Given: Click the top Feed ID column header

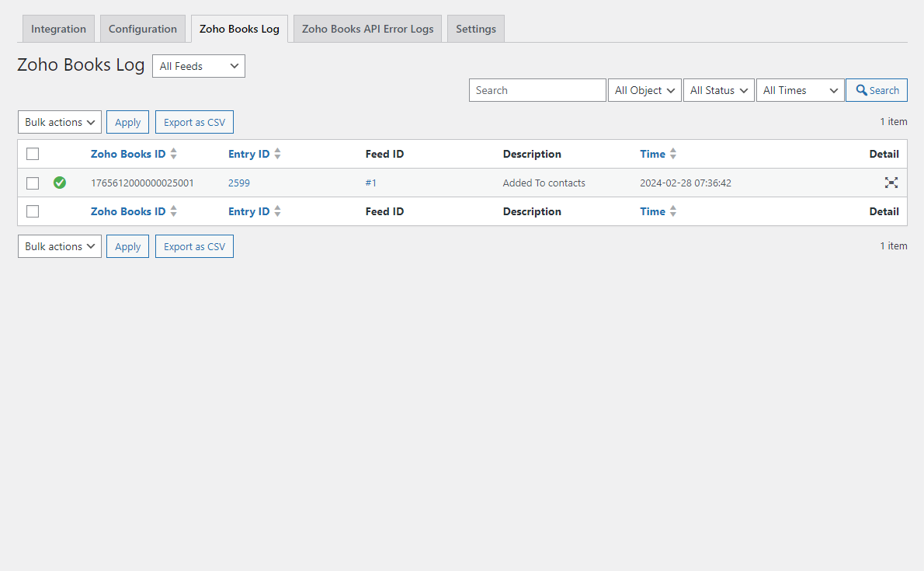Looking at the screenshot, I should [x=384, y=154].
